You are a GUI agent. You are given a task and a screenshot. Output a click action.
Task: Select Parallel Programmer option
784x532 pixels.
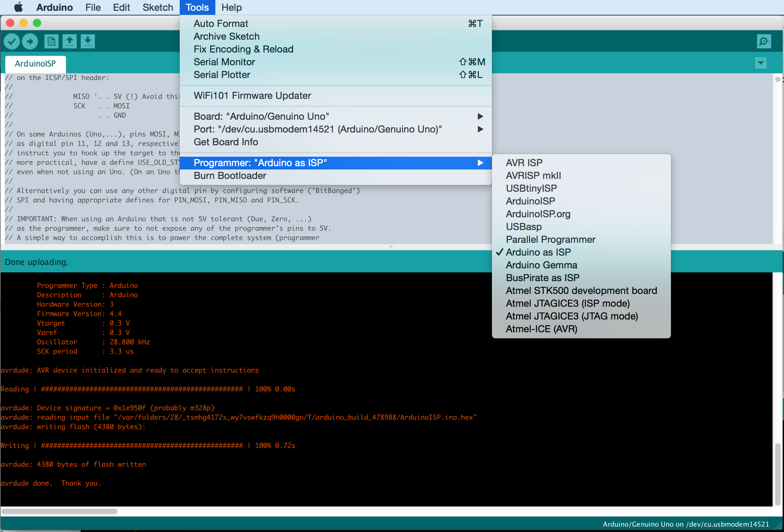pyautogui.click(x=581, y=240)
